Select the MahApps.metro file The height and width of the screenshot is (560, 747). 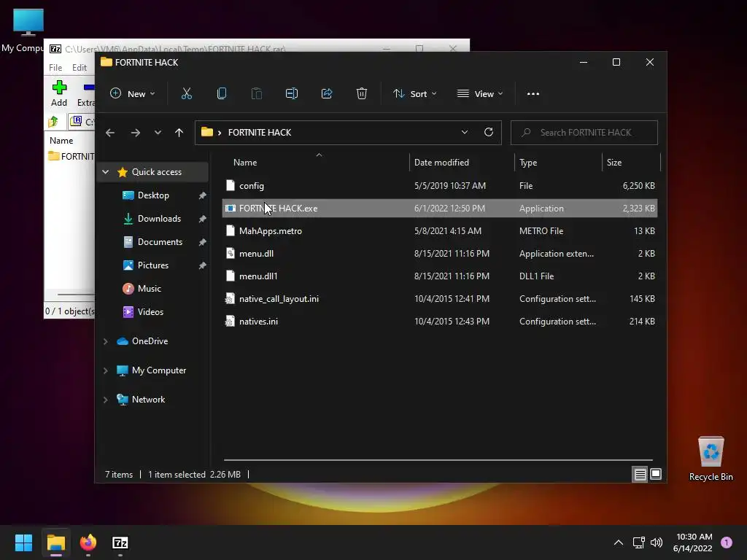pos(440,231)
